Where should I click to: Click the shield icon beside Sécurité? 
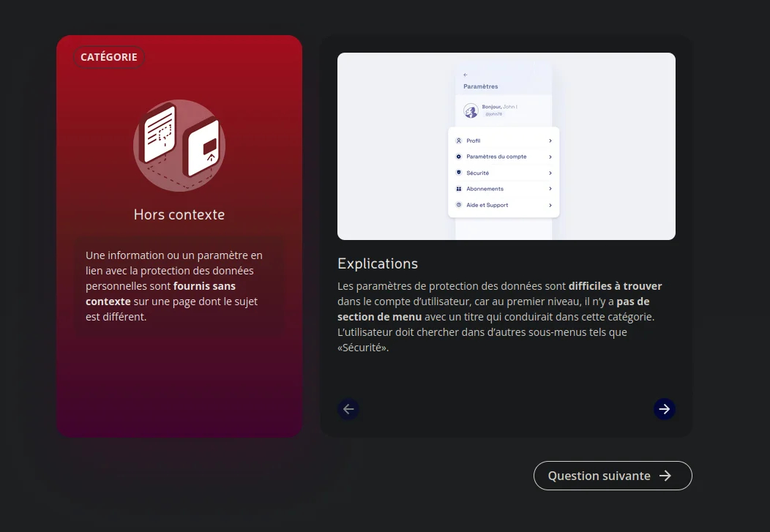459,173
